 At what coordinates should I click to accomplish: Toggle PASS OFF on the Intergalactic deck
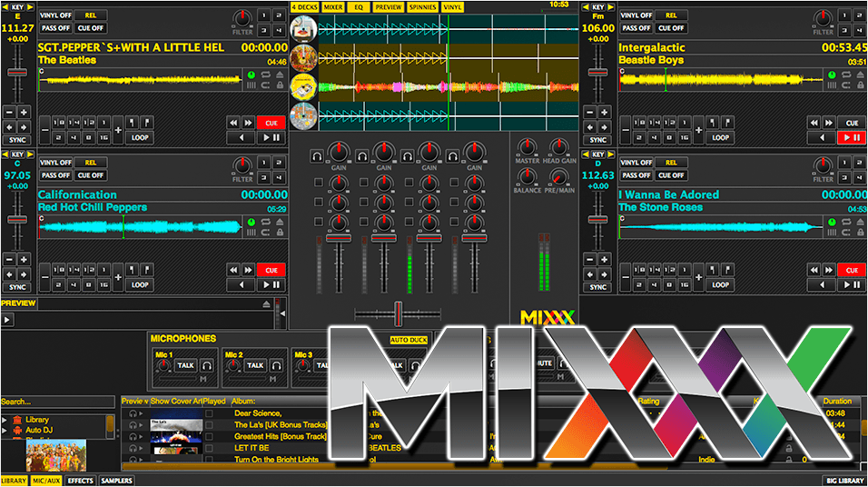[x=637, y=28]
